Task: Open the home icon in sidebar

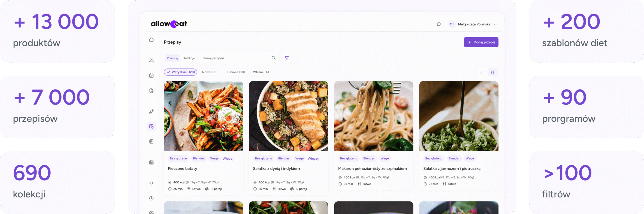Action: 151,40
